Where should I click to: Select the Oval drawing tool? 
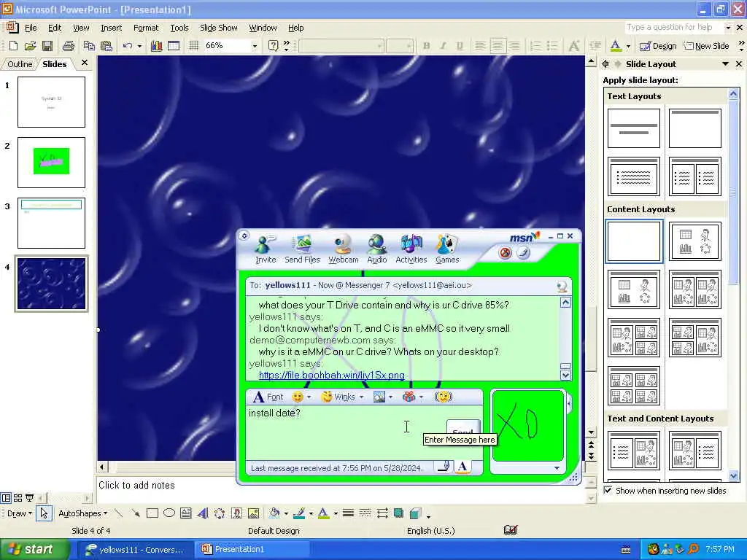(x=169, y=513)
